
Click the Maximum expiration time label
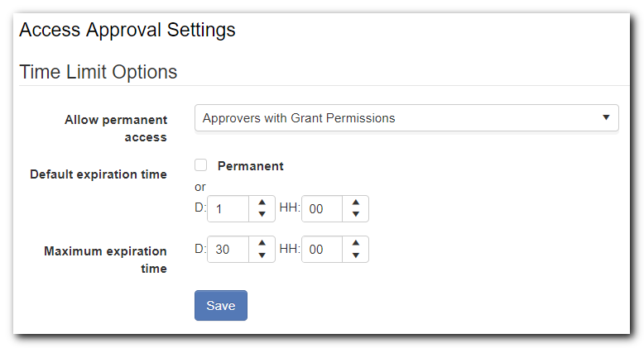coord(106,260)
